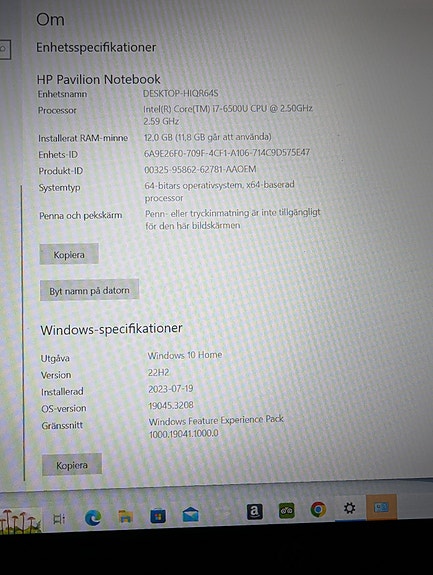Click Byt namn på datorn button
The width and height of the screenshot is (433, 575).
pyautogui.click(x=89, y=290)
